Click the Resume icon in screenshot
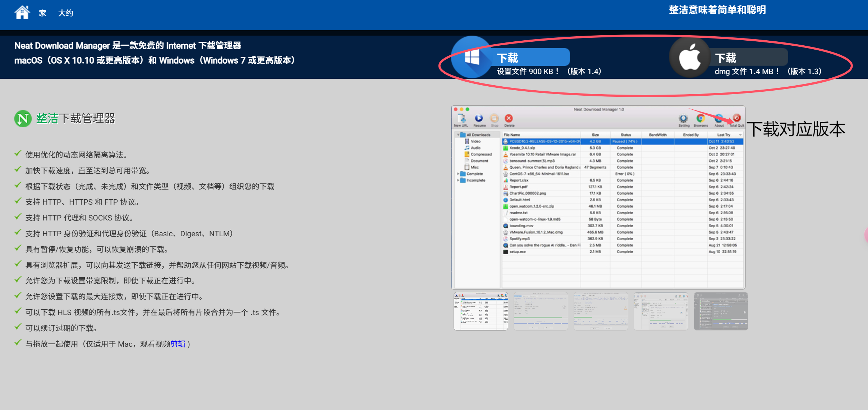The width and height of the screenshot is (868, 410). click(x=479, y=119)
